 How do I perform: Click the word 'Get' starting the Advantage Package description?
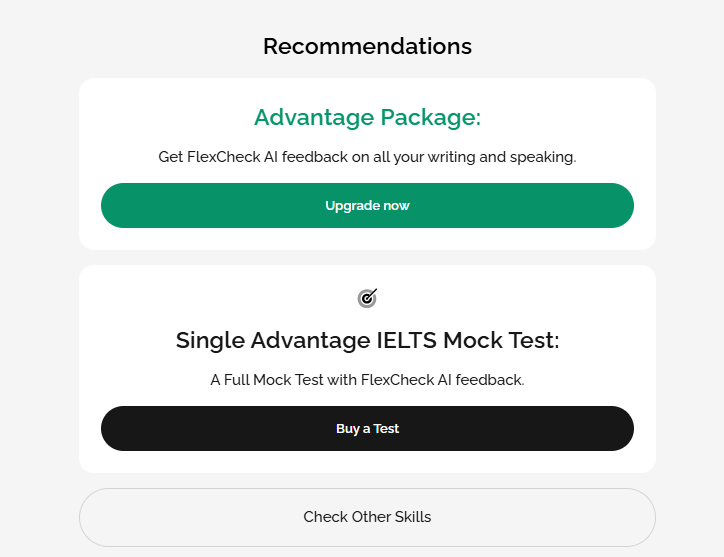pyautogui.click(x=170, y=157)
